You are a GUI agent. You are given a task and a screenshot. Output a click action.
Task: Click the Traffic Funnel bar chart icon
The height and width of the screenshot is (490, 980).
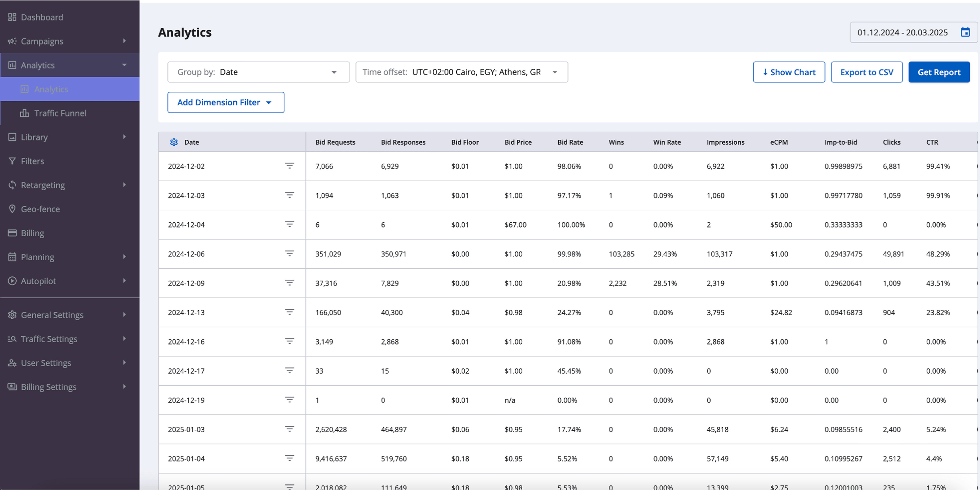coord(24,113)
